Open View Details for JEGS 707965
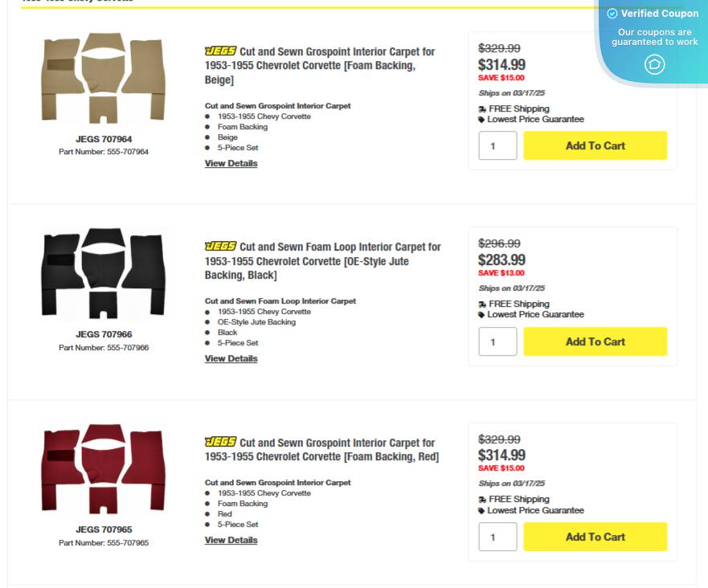 (231, 539)
